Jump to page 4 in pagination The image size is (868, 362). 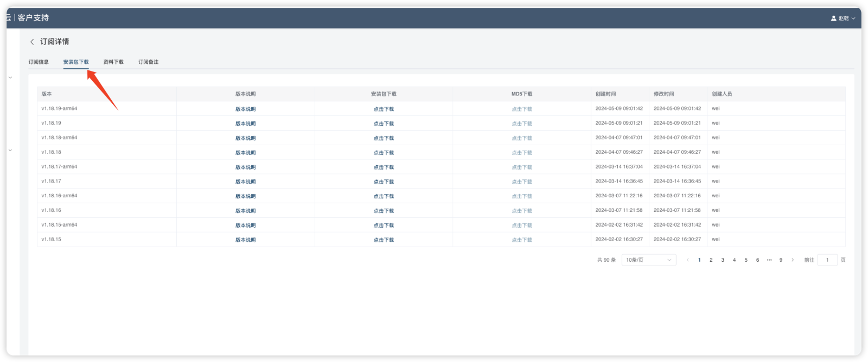point(735,260)
